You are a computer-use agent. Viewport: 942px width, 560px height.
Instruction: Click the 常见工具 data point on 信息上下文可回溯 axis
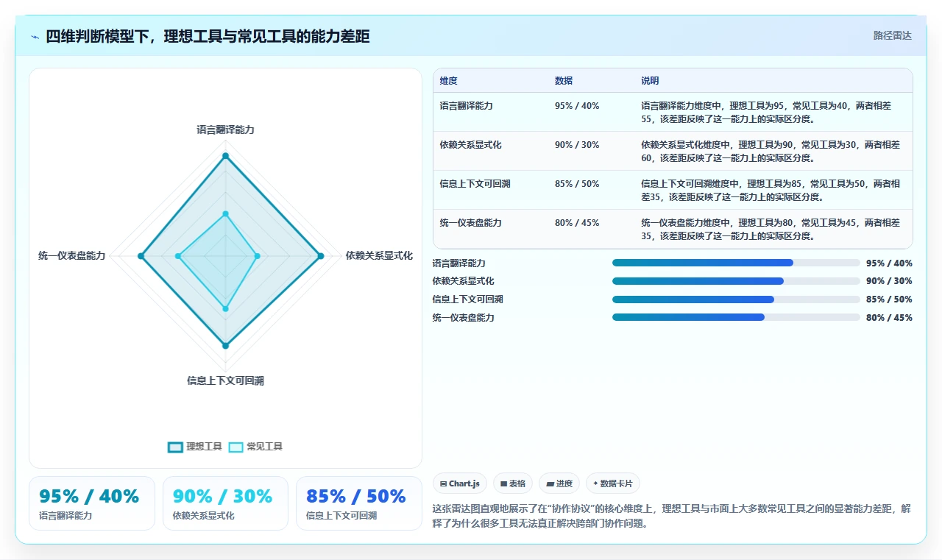click(225, 309)
